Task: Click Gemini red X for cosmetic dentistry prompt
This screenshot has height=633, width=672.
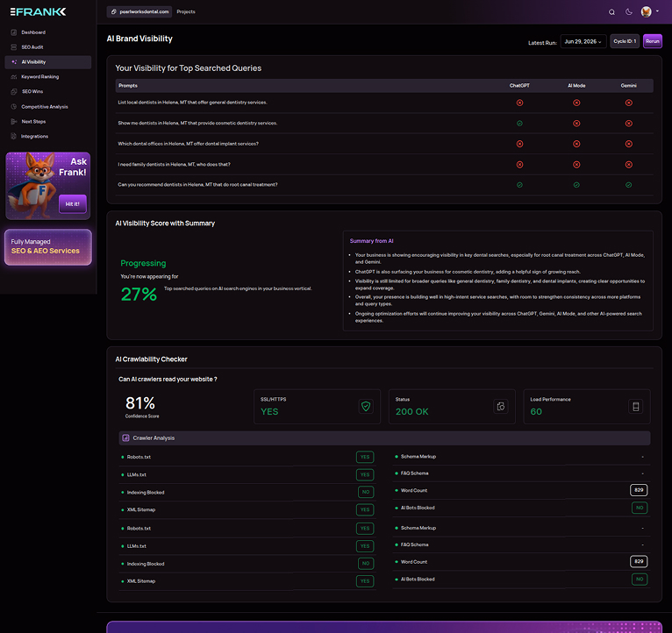Action: (x=629, y=124)
